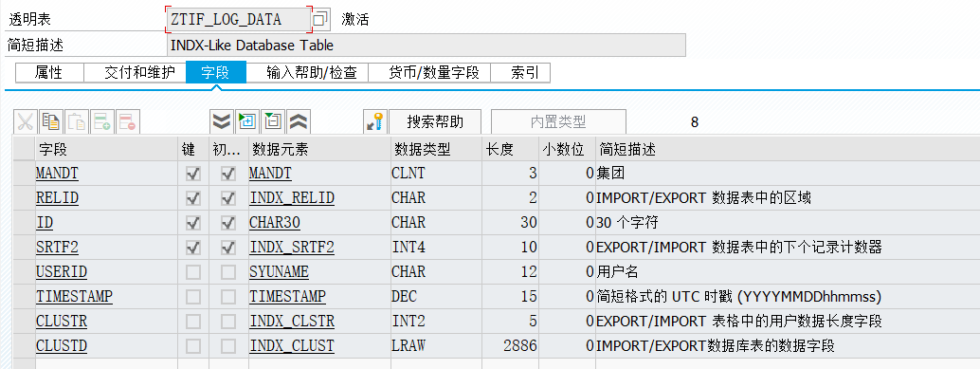Click the 字段 column header

tap(106, 150)
